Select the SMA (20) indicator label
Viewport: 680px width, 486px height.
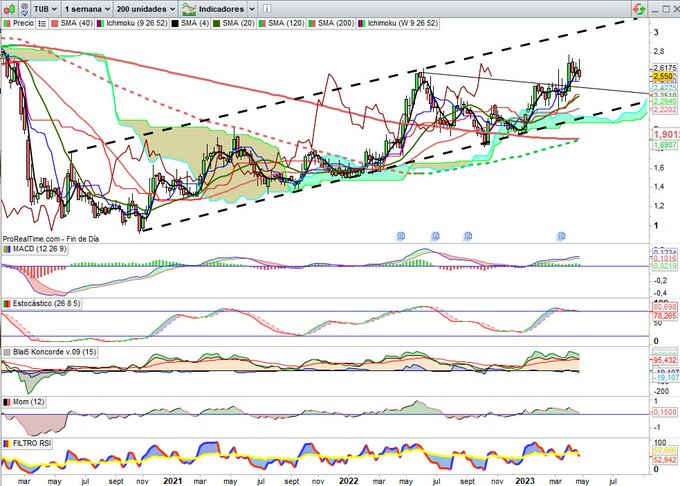[238, 23]
